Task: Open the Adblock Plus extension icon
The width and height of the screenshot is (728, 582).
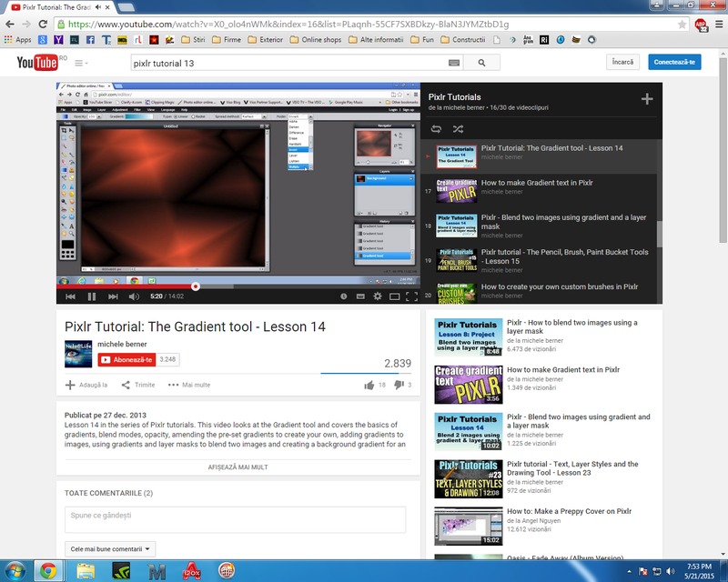Action: [701, 25]
